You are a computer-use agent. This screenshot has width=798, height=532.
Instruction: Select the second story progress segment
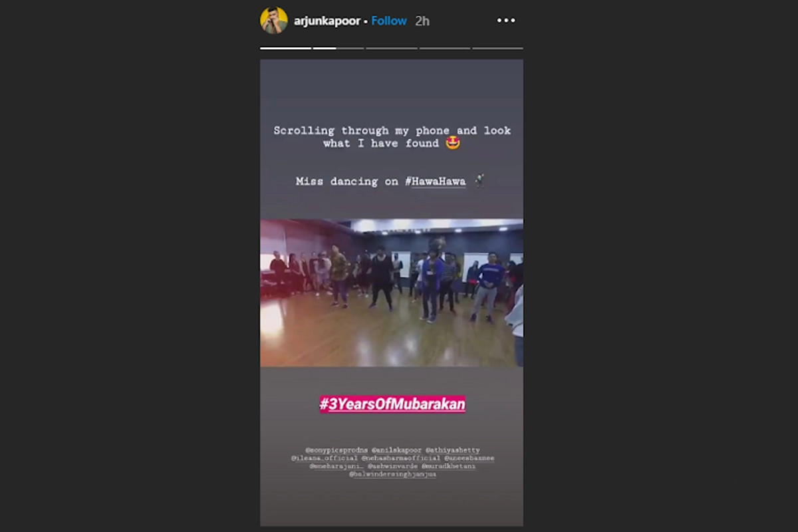(x=338, y=48)
